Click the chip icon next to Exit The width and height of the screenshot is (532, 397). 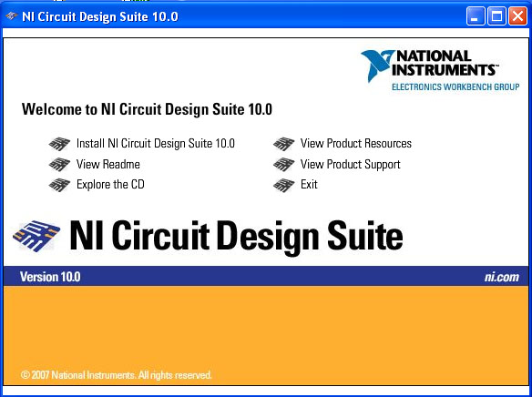(283, 185)
